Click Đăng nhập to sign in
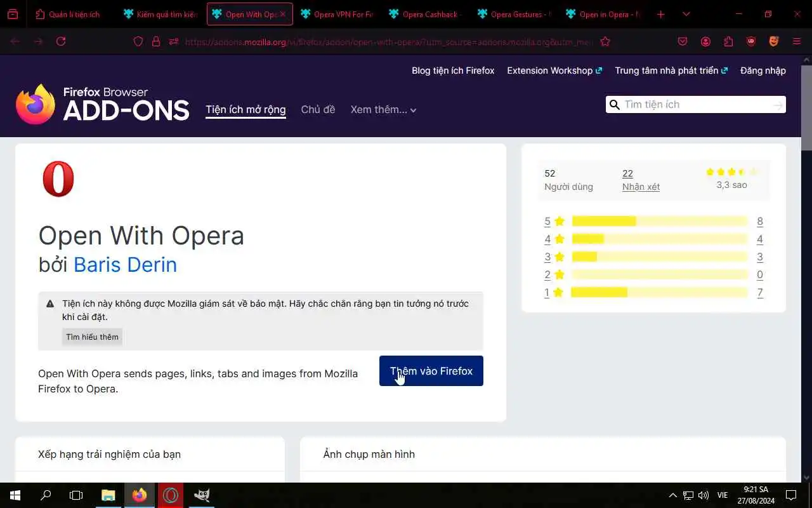This screenshot has width=812, height=508. 763,70
